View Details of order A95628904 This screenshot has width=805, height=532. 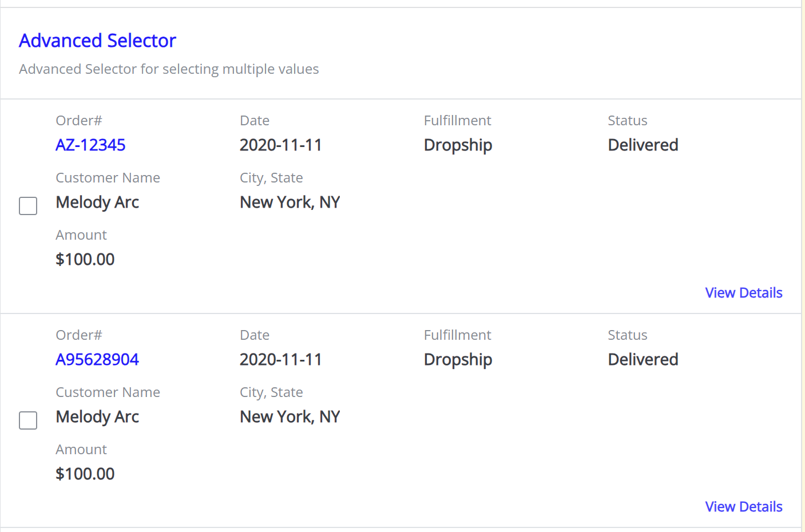coord(744,507)
